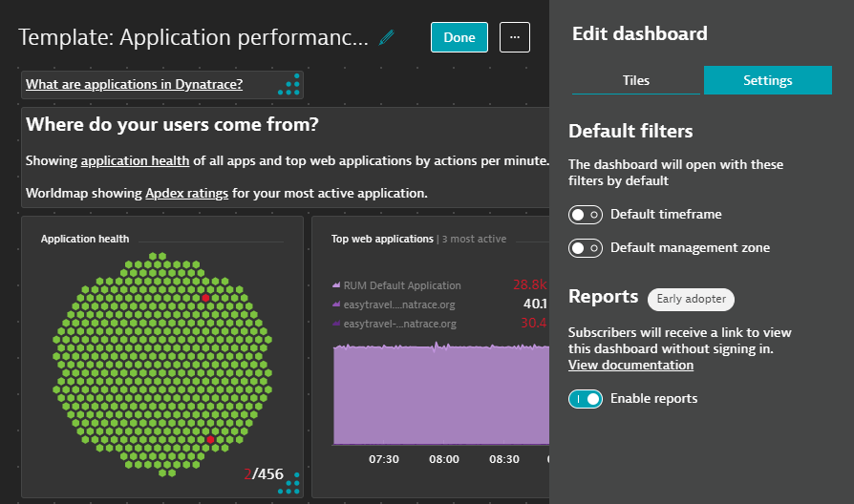The height and width of the screenshot is (504, 854).
Task: Click the Application health tile title
Action: (85, 239)
